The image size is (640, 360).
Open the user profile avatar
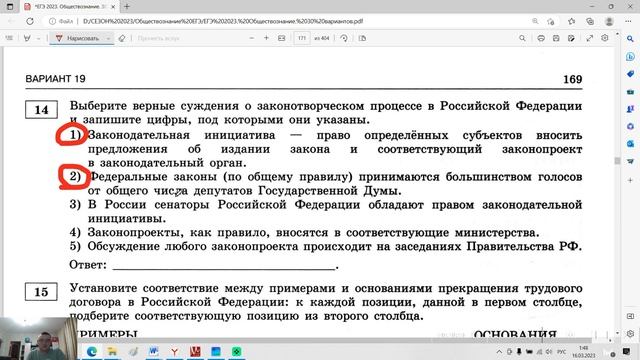[x=609, y=21]
